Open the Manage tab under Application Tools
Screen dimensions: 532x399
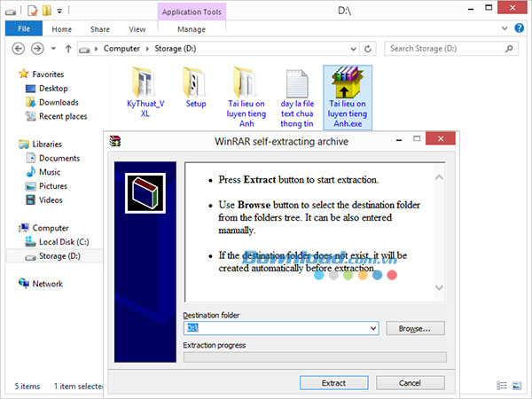(192, 28)
